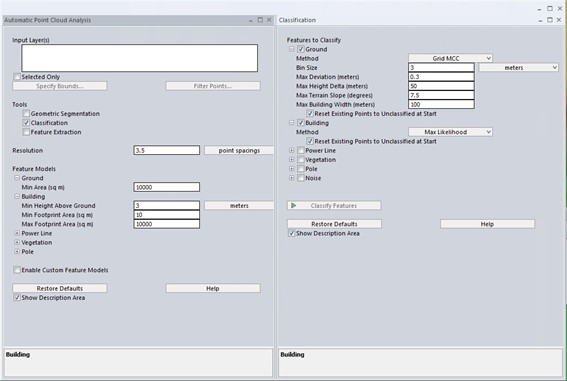Open the Max Likelihood method dropdown
567x381 pixels.
click(x=450, y=132)
